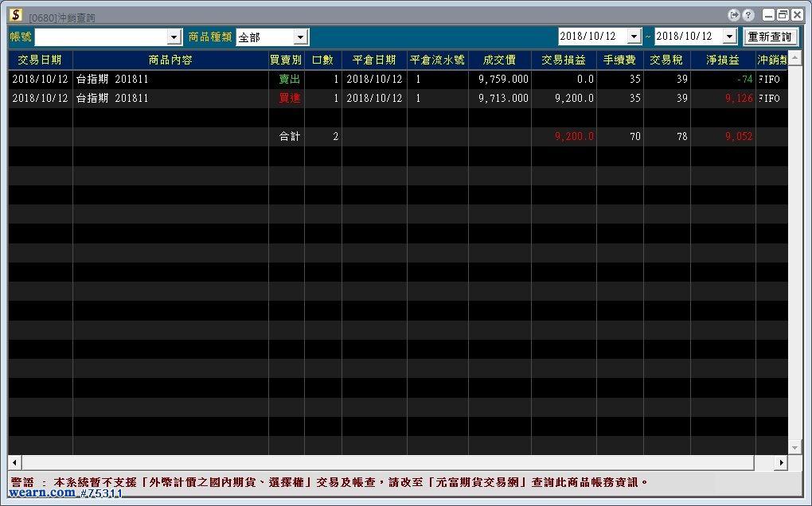Click 台指期 201811 in the 賣出 row
The height and width of the screenshot is (506, 812).
coord(170,79)
